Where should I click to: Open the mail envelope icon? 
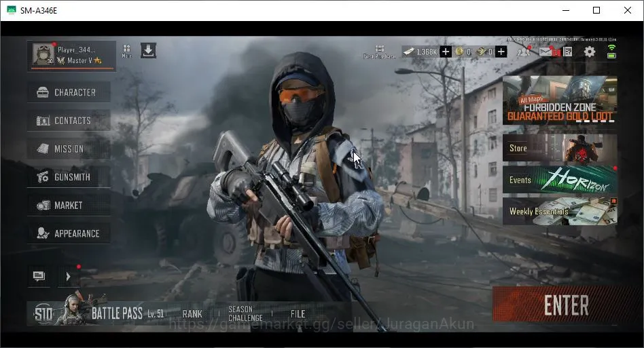point(546,52)
